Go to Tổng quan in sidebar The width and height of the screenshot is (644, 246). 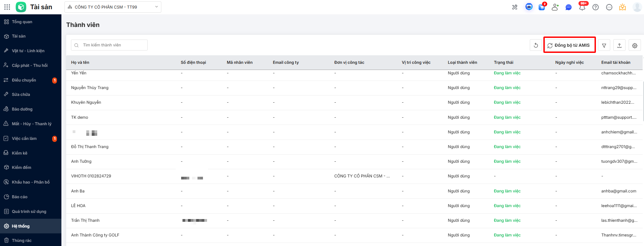coord(22,22)
